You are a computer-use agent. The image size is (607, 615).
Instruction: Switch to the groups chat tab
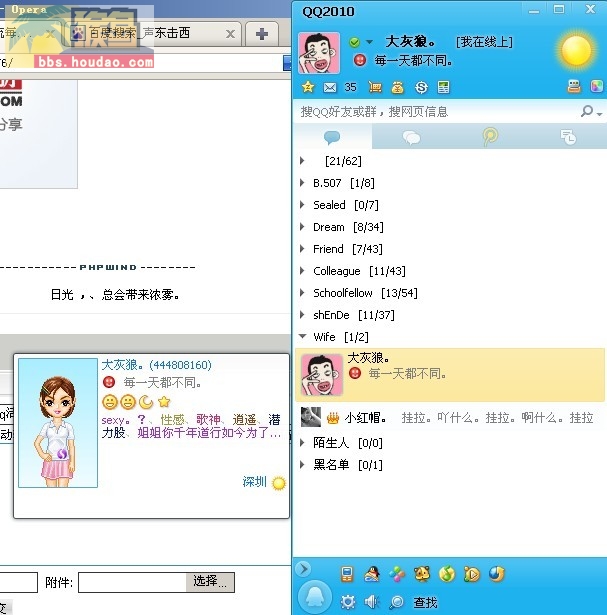[x=411, y=137]
